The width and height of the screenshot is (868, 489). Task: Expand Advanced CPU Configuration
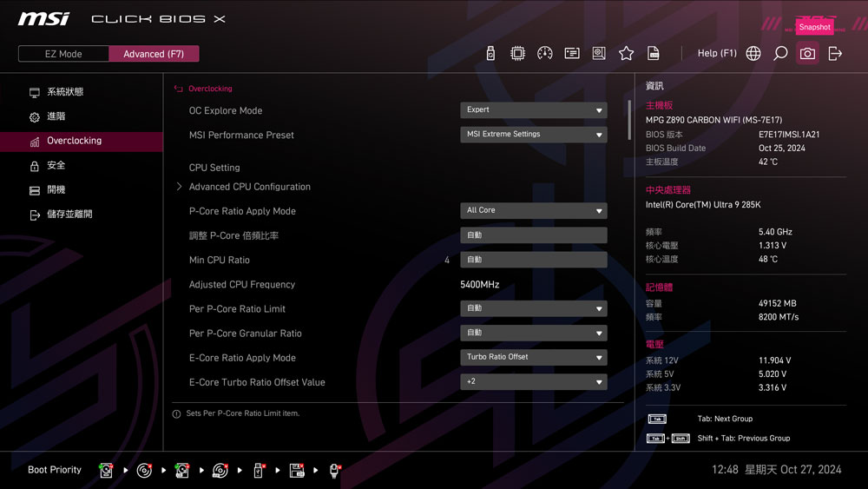pyautogui.click(x=250, y=187)
